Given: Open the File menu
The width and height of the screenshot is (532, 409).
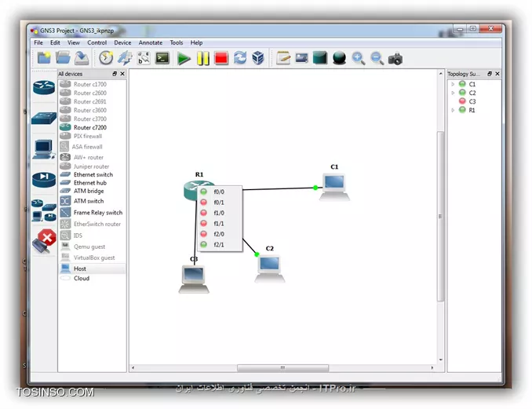Looking at the screenshot, I should [x=38, y=42].
